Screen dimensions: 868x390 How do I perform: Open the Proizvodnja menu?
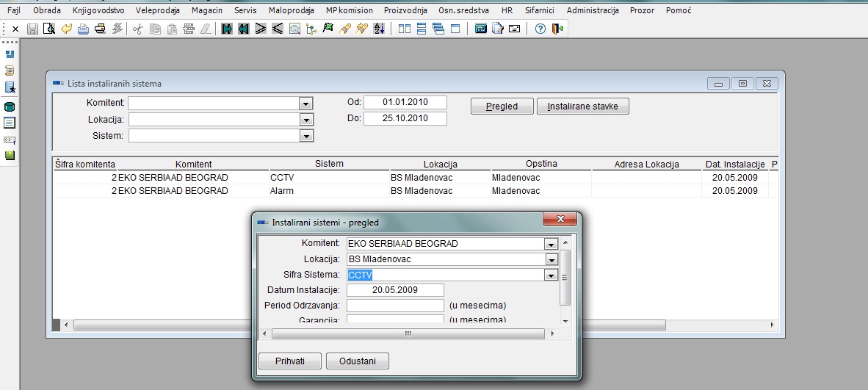click(x=405, y=10)
